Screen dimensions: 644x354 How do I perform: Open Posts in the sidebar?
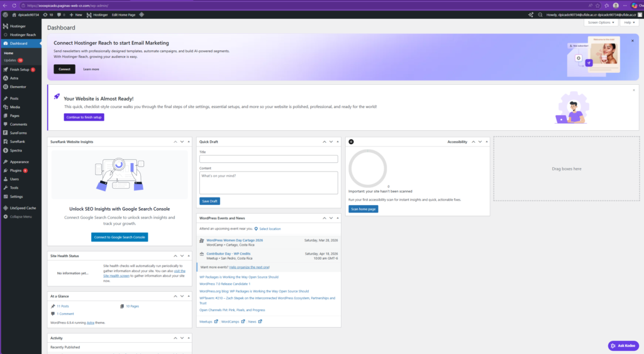21,99
